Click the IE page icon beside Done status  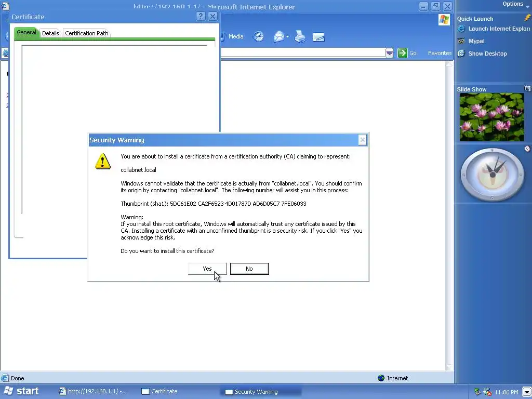click(x=5, y=378)
